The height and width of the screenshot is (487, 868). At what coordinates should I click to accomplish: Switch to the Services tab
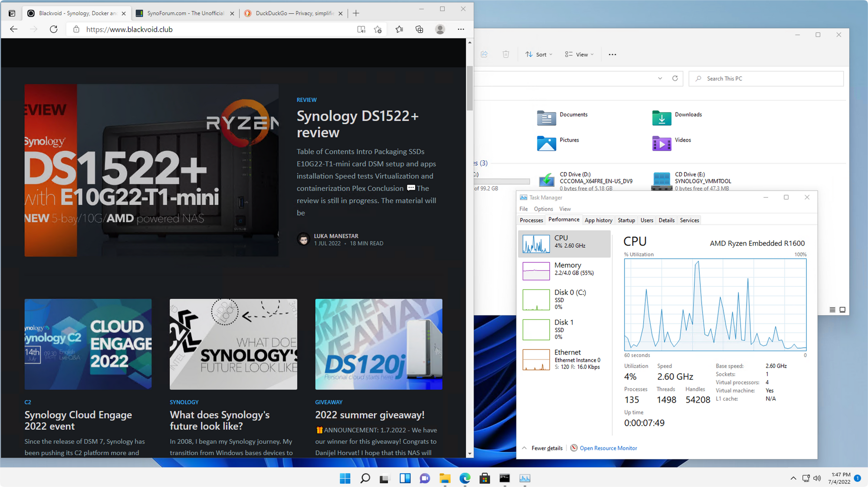690,220
